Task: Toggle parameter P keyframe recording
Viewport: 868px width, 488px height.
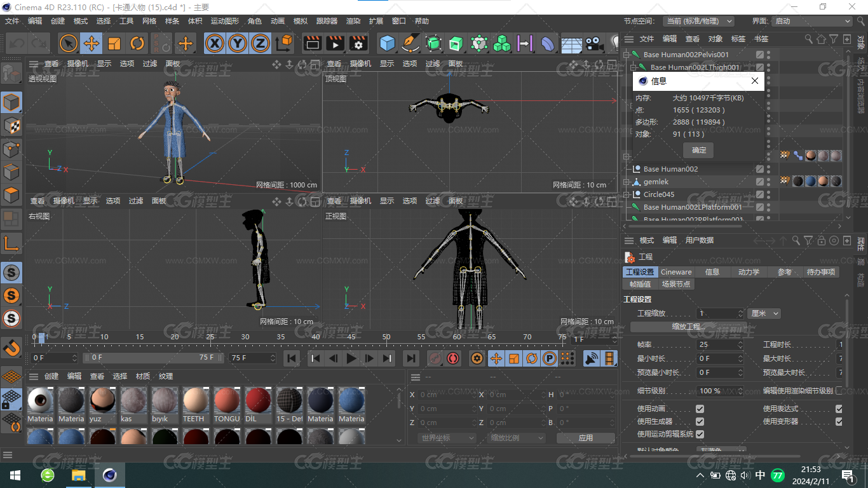Action: click(x=550, y=358)
